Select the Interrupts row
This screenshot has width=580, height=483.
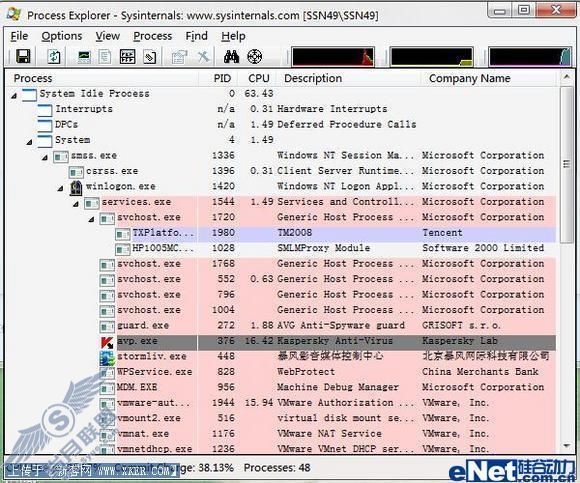(281, 109)
